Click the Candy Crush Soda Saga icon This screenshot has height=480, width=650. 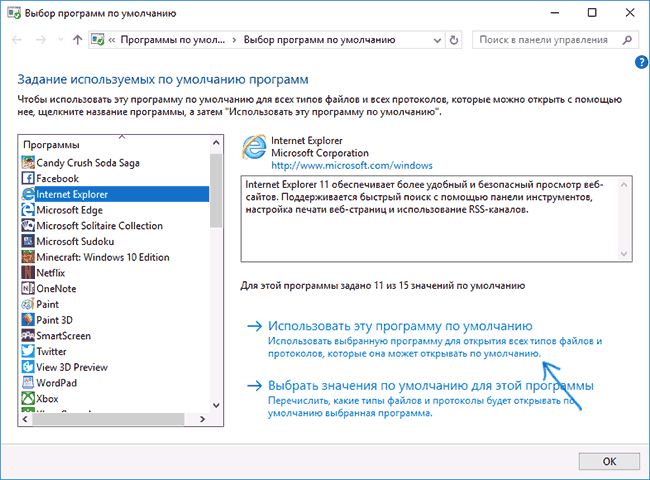28,162
